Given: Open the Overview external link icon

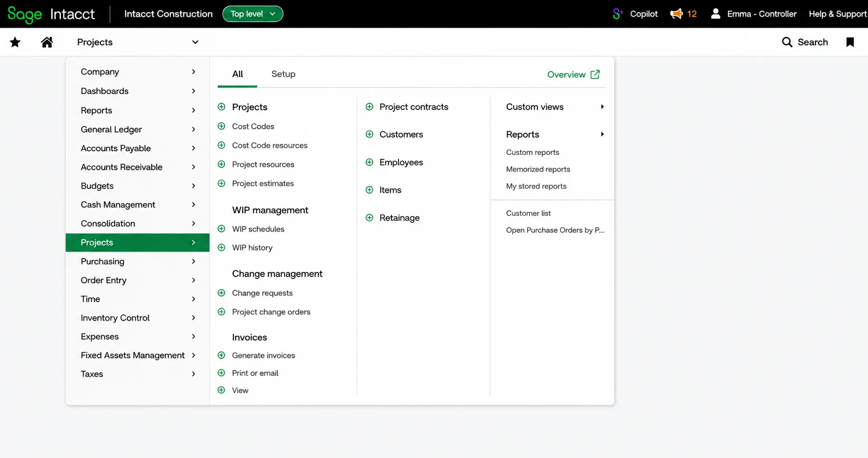Looking at the screenshot, I should click(x=595, y=74).
